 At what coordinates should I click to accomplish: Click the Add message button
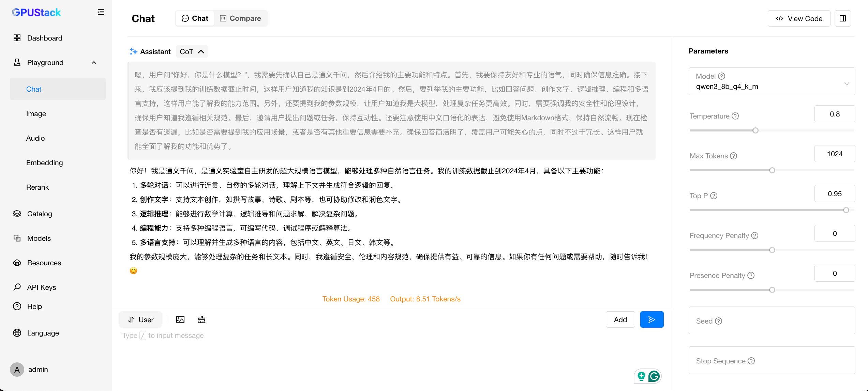coord(620,319)
